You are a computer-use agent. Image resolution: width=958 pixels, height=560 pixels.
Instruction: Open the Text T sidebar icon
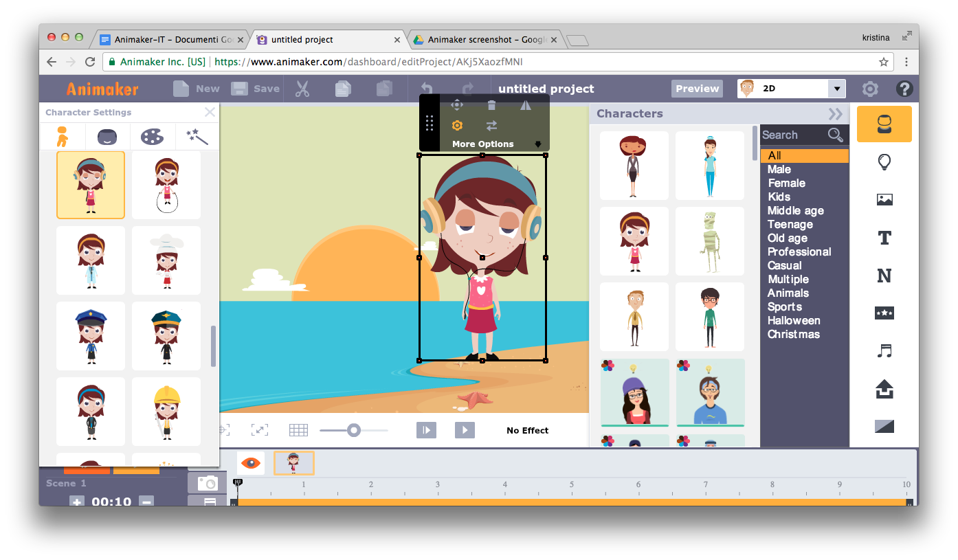pos(884,238)
